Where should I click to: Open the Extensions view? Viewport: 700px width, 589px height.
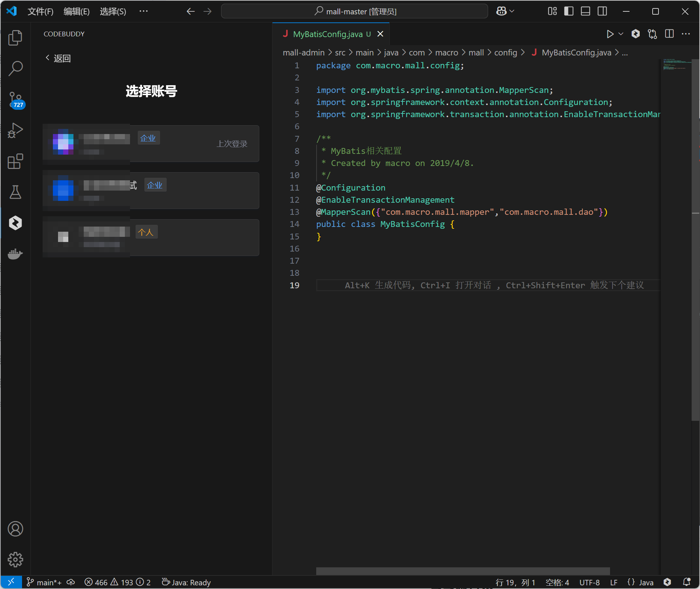pyautogui.click(x=15, y=162)
